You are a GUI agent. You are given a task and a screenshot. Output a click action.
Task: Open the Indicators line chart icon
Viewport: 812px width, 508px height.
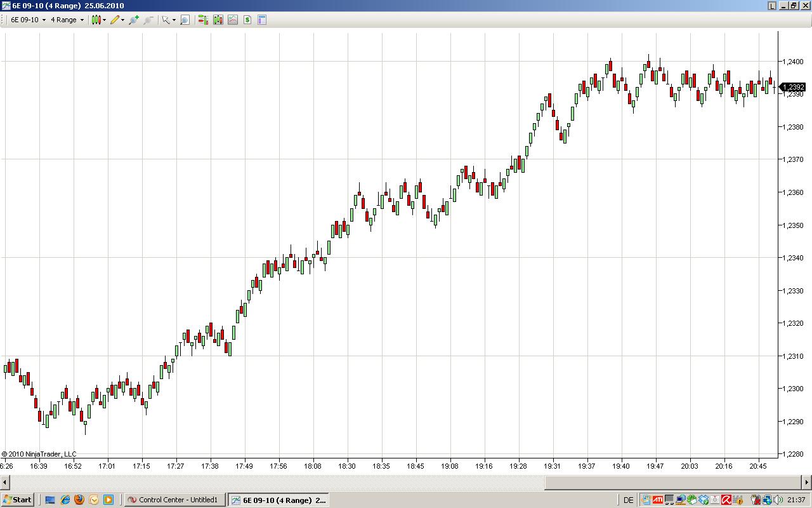click(x=233, y=20)
